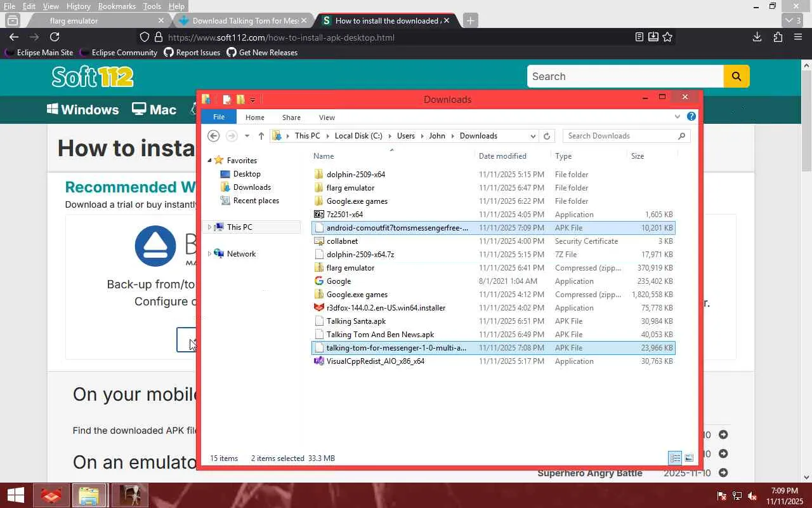
Task: Expand breadcrumb arrow after Users
Action: [422, 136]
